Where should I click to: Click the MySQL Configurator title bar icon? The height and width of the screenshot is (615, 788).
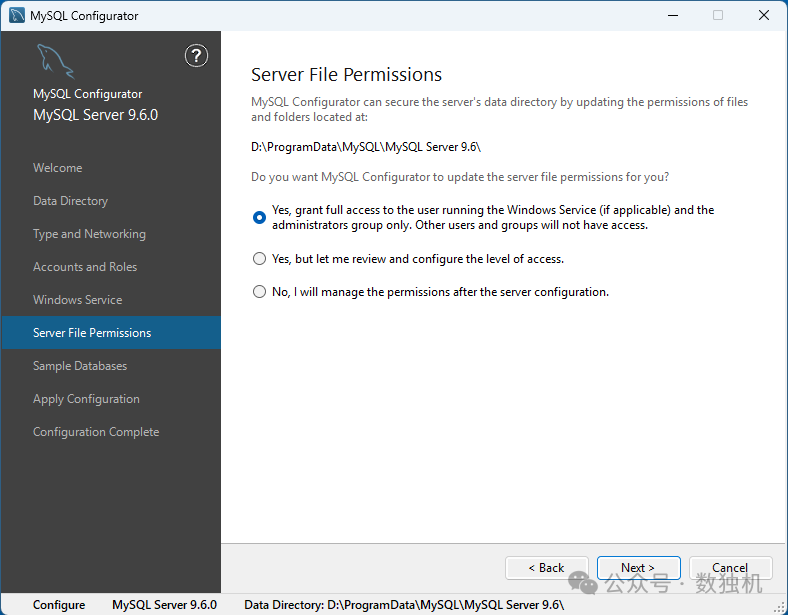click(x=17, y=16)
